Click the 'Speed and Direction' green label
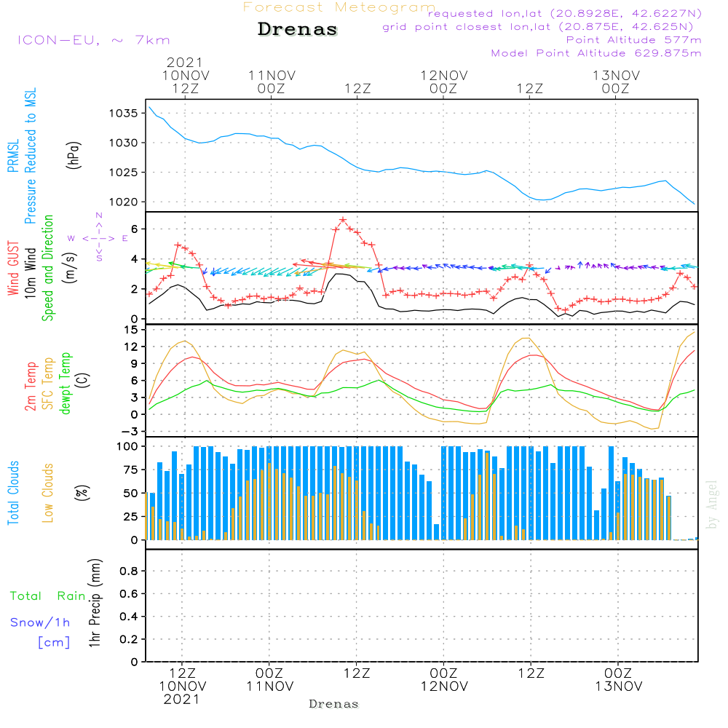 pos(48,268)
